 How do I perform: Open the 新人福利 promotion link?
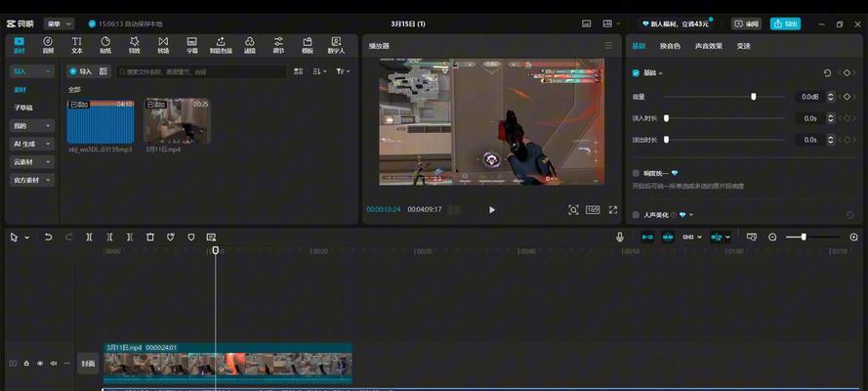pyautogui.click(x=675, y=23)
